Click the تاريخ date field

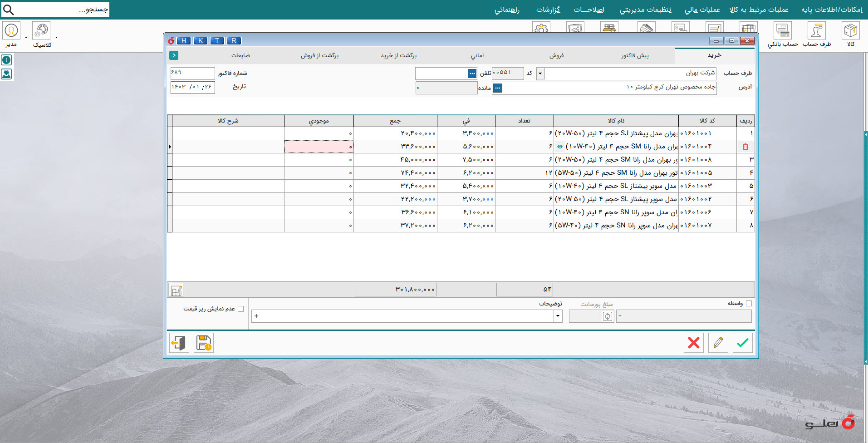click(192, 87)
